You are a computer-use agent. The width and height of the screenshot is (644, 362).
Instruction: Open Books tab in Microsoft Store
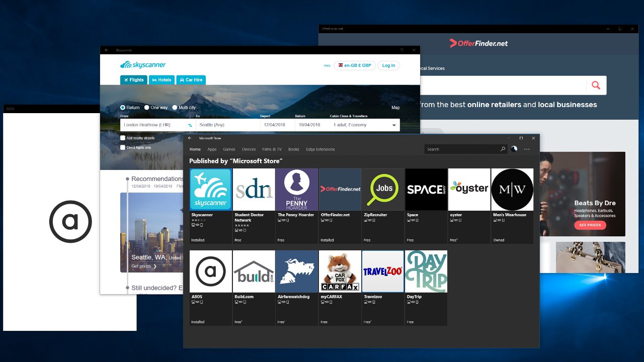click(x=294, y=149)
